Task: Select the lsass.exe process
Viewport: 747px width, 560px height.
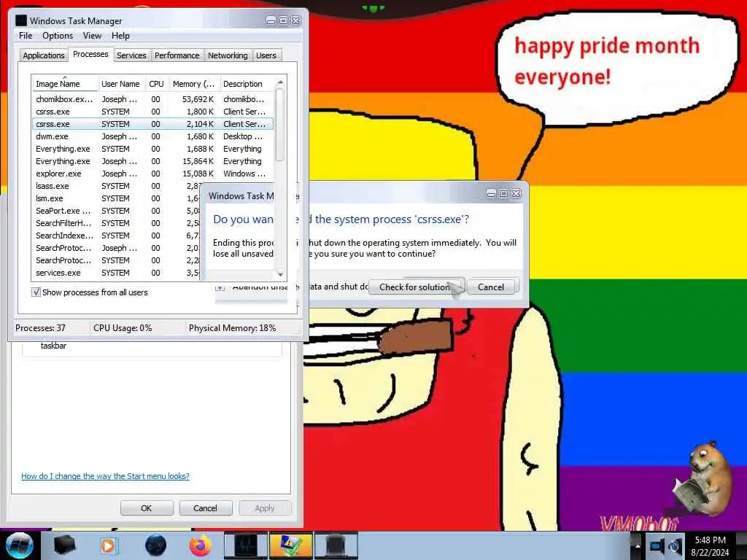Action: coord(117,186)
